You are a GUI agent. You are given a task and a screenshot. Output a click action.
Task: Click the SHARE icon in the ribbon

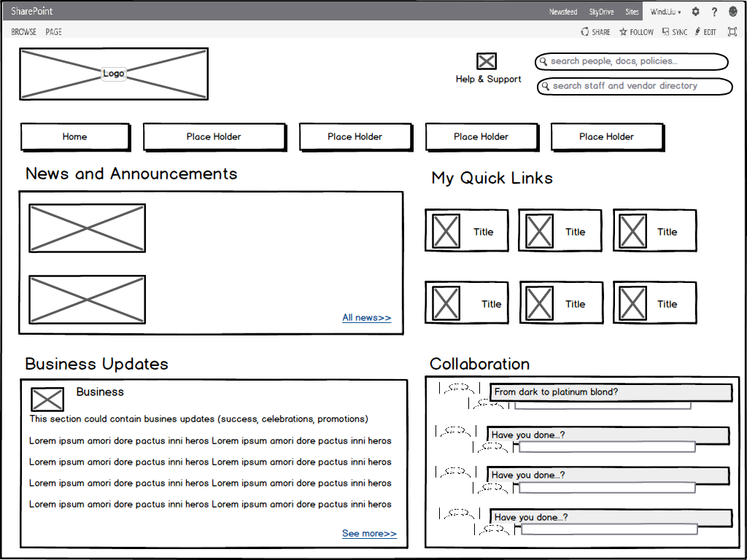pos(585,32)
